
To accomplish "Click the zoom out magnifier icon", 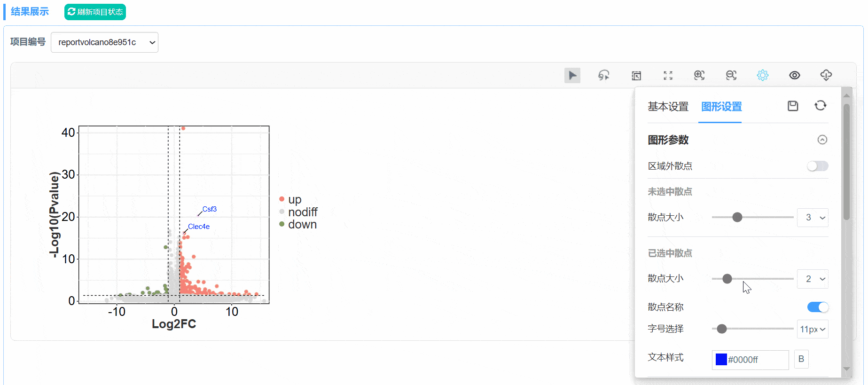I will pyautogui.click(x=731, y=75).
